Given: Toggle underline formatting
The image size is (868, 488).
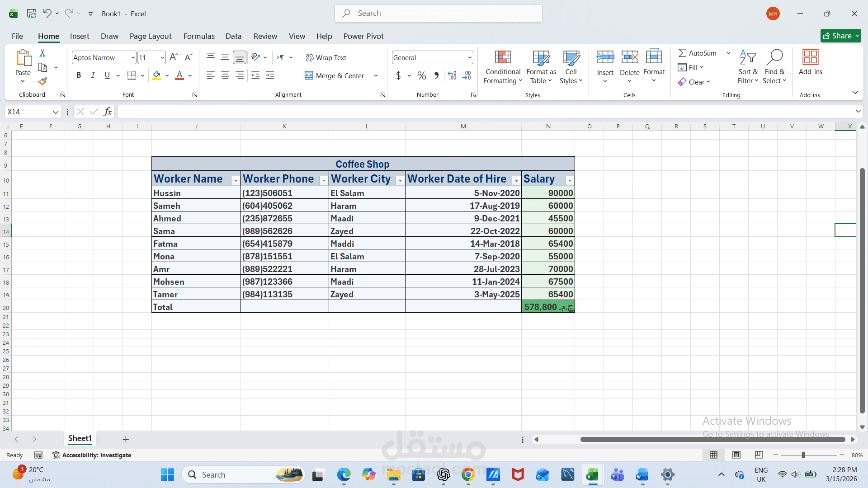Looking at the screenshot, I should [x=107, y=75].
